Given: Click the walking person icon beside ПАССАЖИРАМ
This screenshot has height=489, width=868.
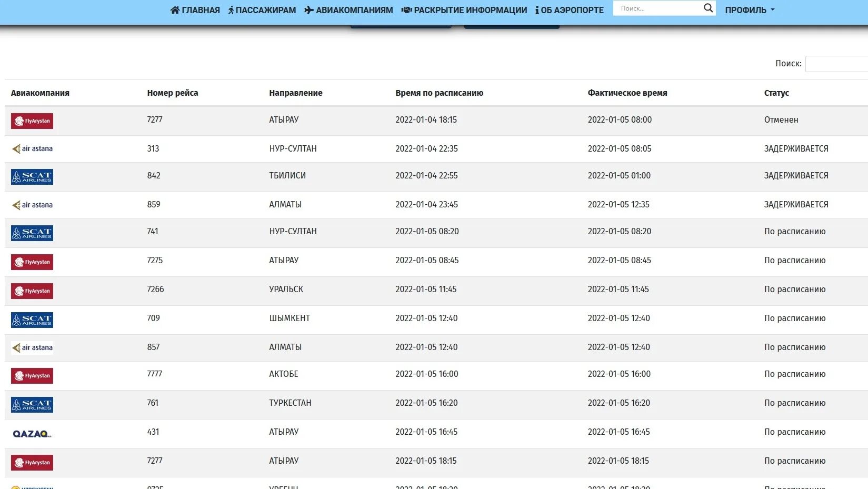Looking at the screenshot, I should [231, 10].
